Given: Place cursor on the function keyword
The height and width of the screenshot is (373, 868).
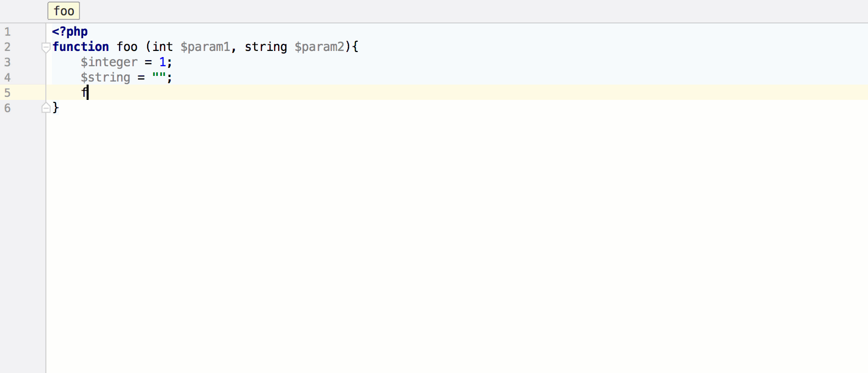Looking at the screenshot, I should 80,47.
